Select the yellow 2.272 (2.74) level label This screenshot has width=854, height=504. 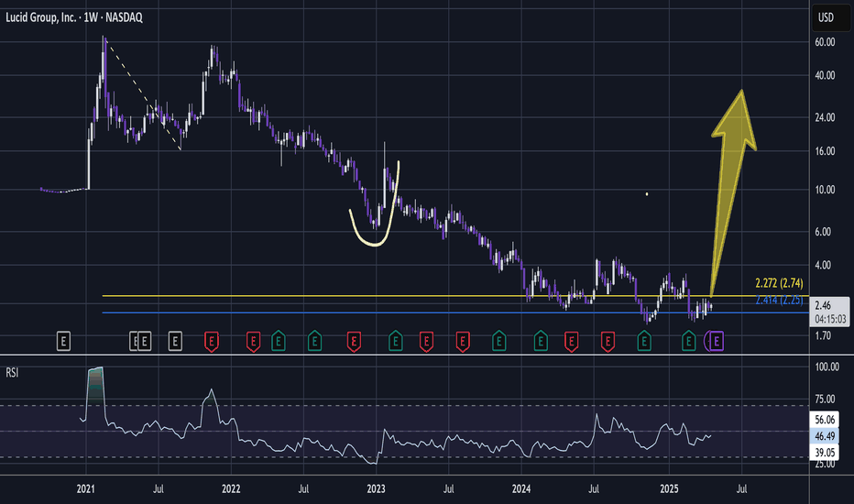pyautogui.click(x=779, y=283)
